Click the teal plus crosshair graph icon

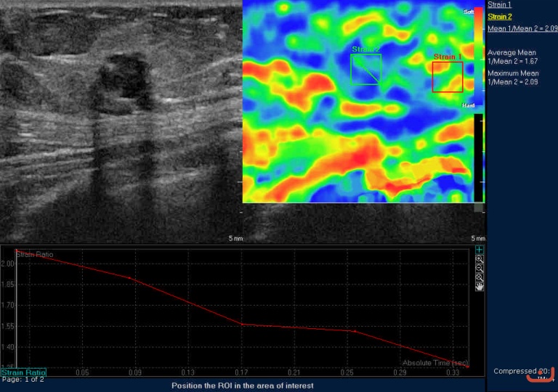pos(480,250)
